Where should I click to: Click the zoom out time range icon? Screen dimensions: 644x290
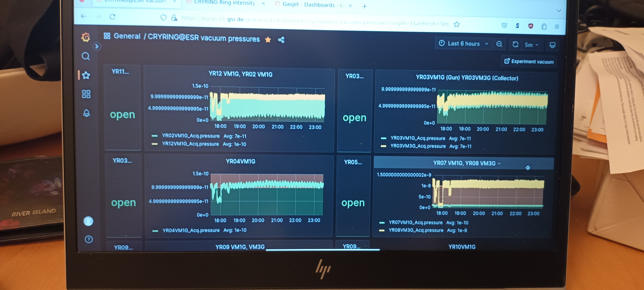tap(499, 44)
